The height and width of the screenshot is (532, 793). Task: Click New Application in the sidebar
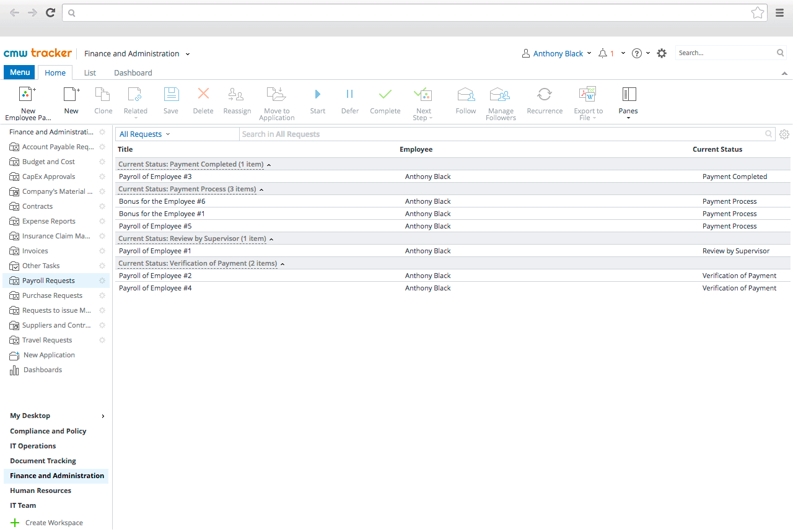[x=49, y=355]
